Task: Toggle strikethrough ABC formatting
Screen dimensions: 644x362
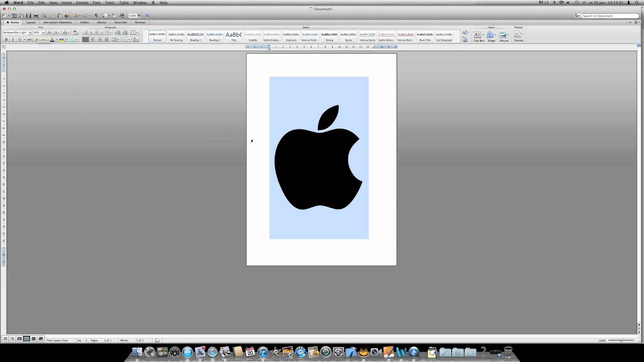Action: pyautogui.click(x=30, y=39)
